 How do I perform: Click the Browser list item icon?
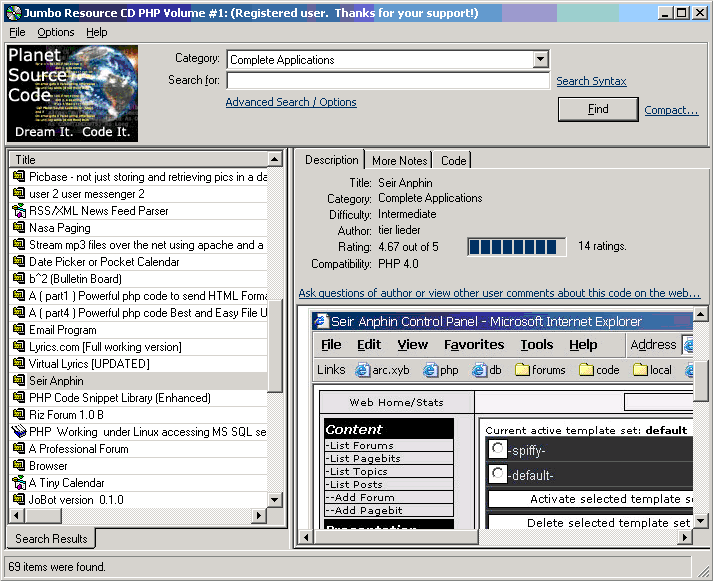(x=19, y=465)
